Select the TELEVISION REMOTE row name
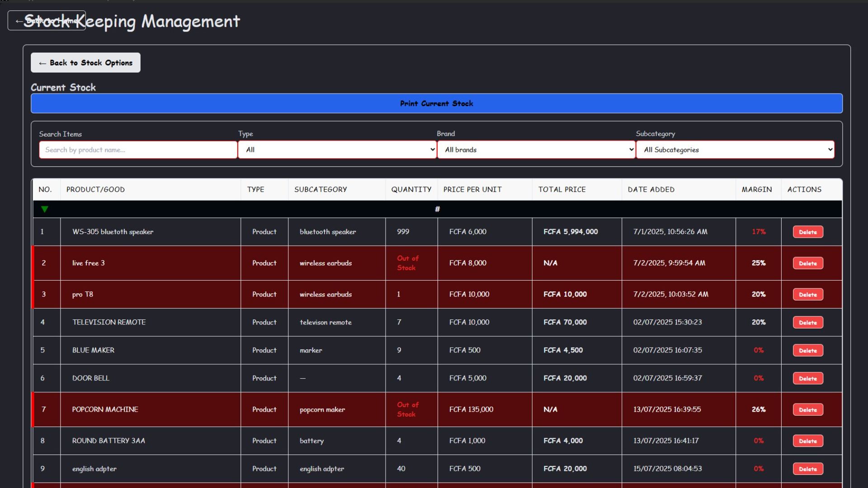 (x=109, y=322)
